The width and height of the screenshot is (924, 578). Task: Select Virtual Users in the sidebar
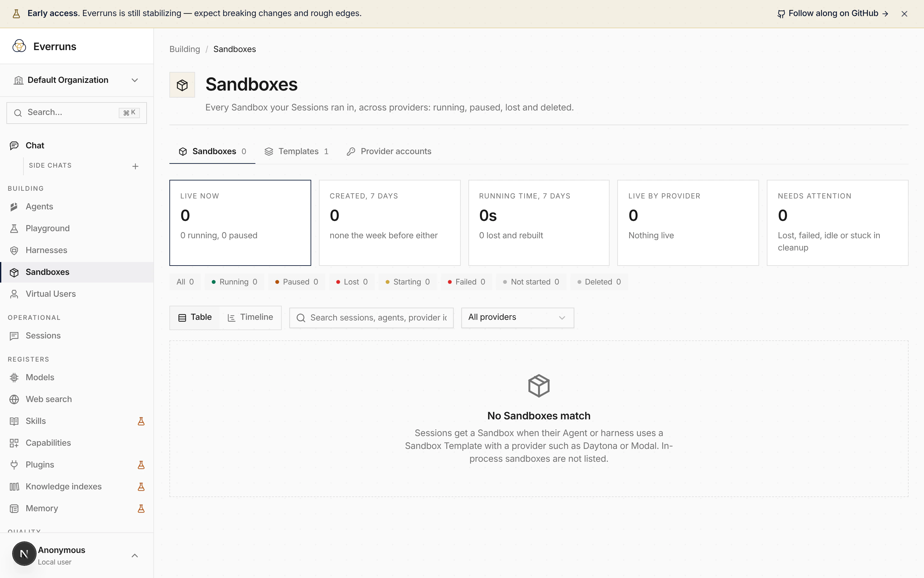click(76, 294)
